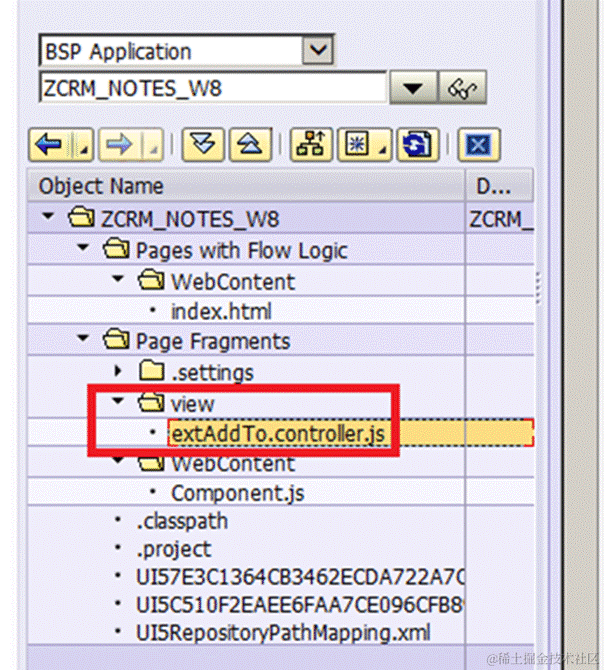Screen dimensions: 604x670
Task: Select index.html page entry
Action: 221,311
